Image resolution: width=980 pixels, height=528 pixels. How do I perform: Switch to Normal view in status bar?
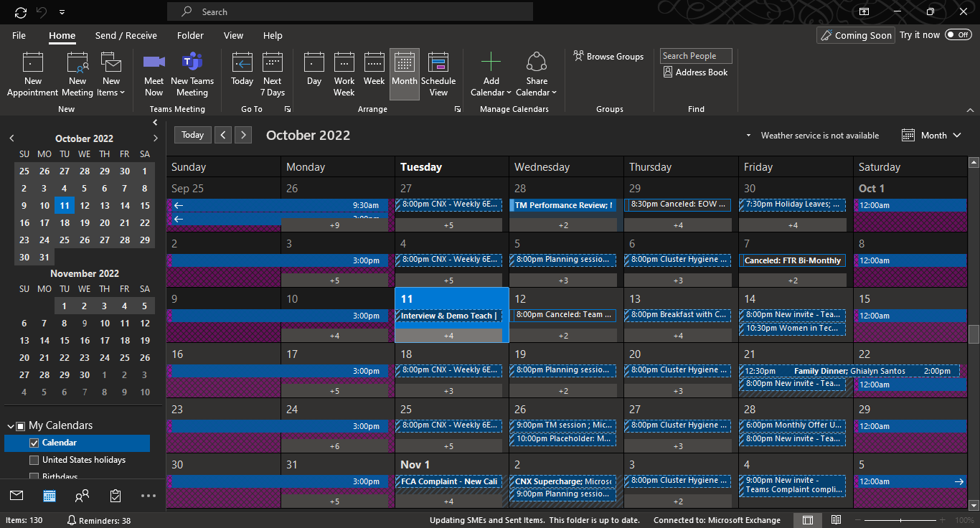(808, 520)
